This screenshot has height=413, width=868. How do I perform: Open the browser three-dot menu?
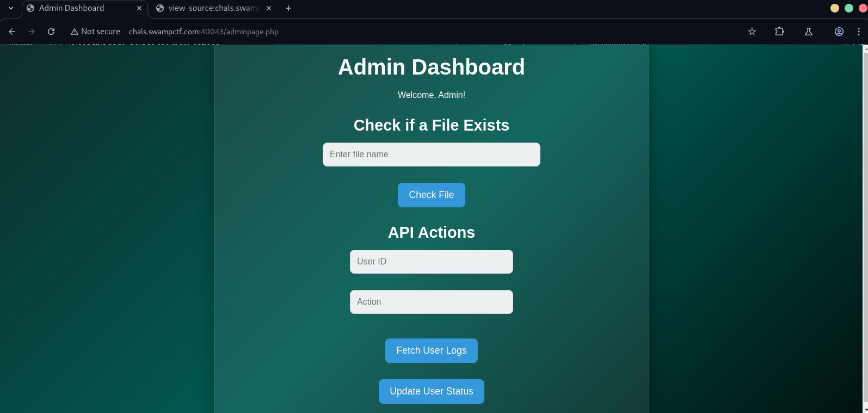[x=859, y=32]
